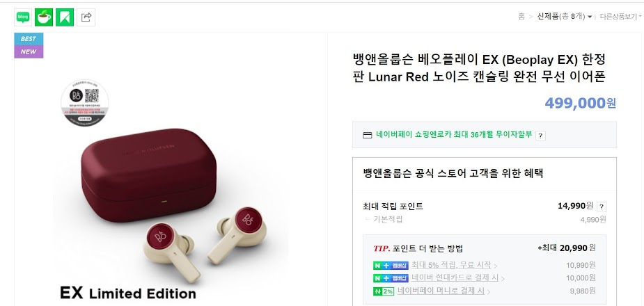Viewport: 644px width, 306px height.
Task: Click the N+ 멤버십 badge for 5% 적립
Action: coord(391,266)
